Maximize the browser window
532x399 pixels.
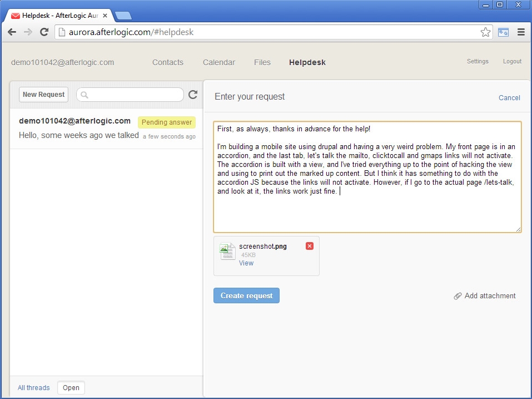coord(500,5)
